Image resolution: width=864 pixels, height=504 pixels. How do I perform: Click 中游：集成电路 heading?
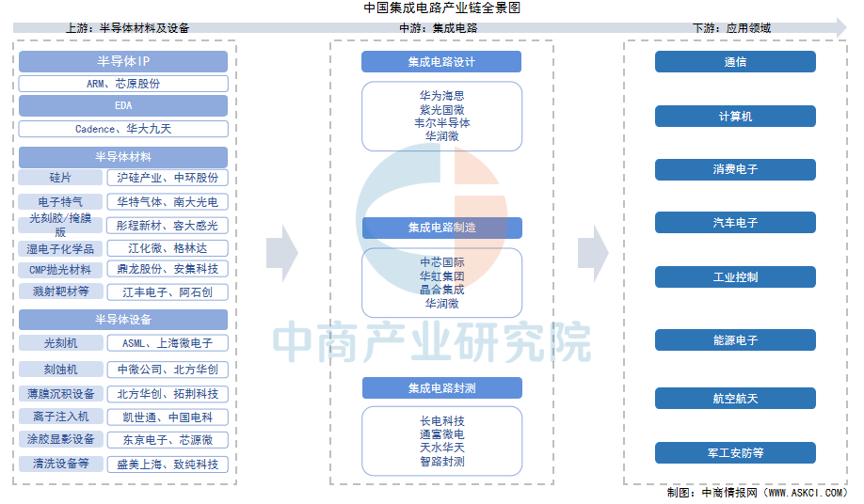tap(439, 28)
